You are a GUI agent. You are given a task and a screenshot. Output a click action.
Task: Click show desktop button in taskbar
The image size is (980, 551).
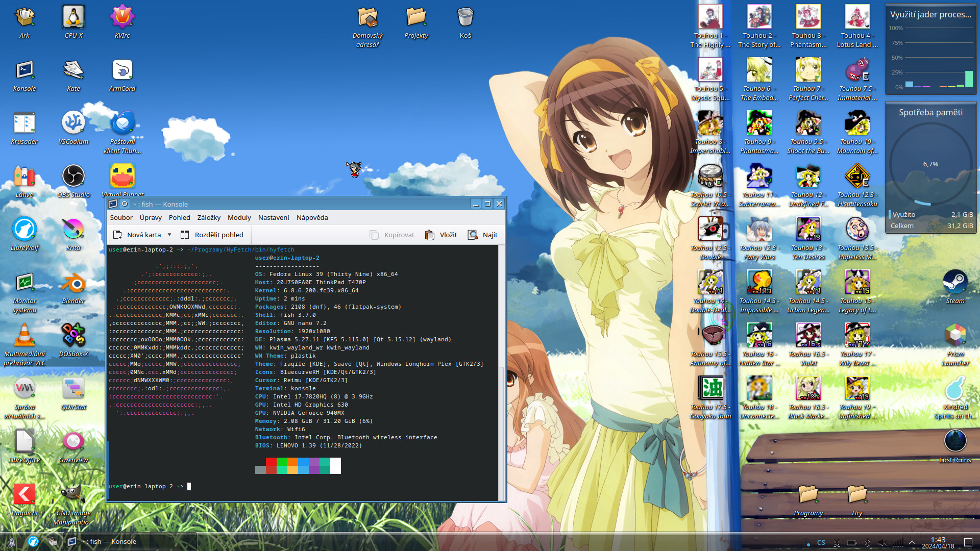(968, 542)
